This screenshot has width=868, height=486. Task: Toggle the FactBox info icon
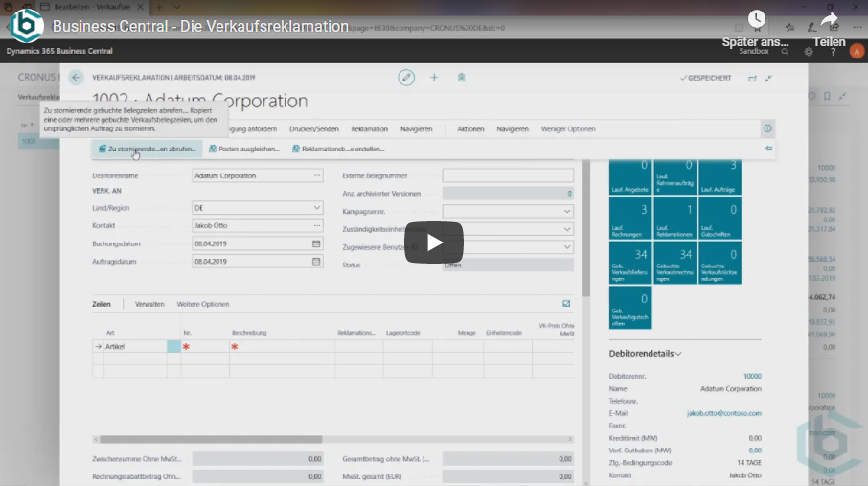(767, 128)
